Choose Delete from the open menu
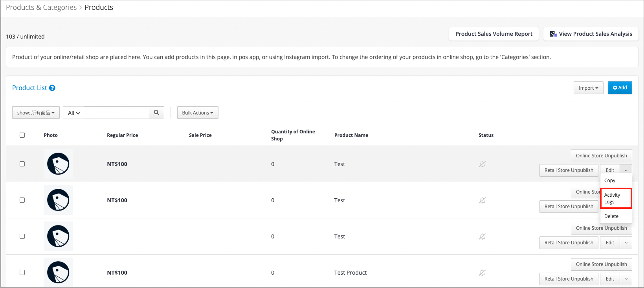Screen dimensions: 644x288 coord(616,216)
